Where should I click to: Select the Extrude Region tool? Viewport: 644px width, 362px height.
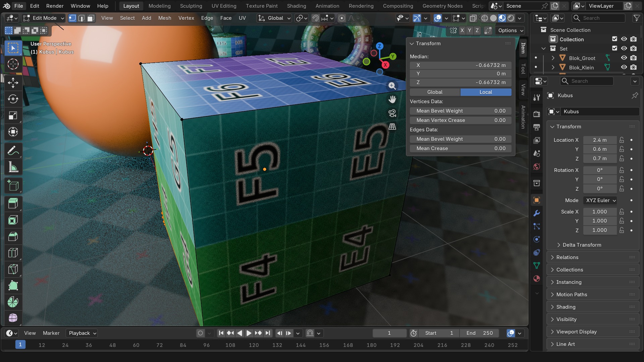coord(13,203)
